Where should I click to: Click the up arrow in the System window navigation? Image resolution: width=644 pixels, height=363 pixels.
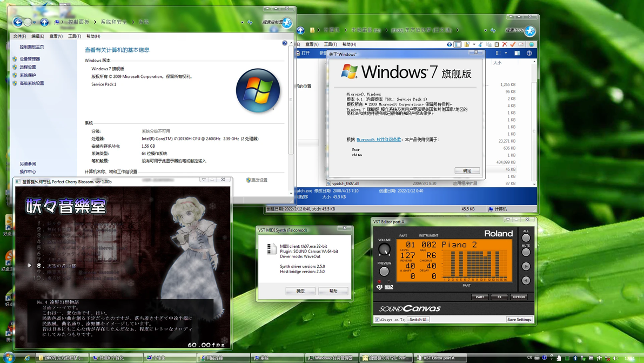[x=44, y=22]
